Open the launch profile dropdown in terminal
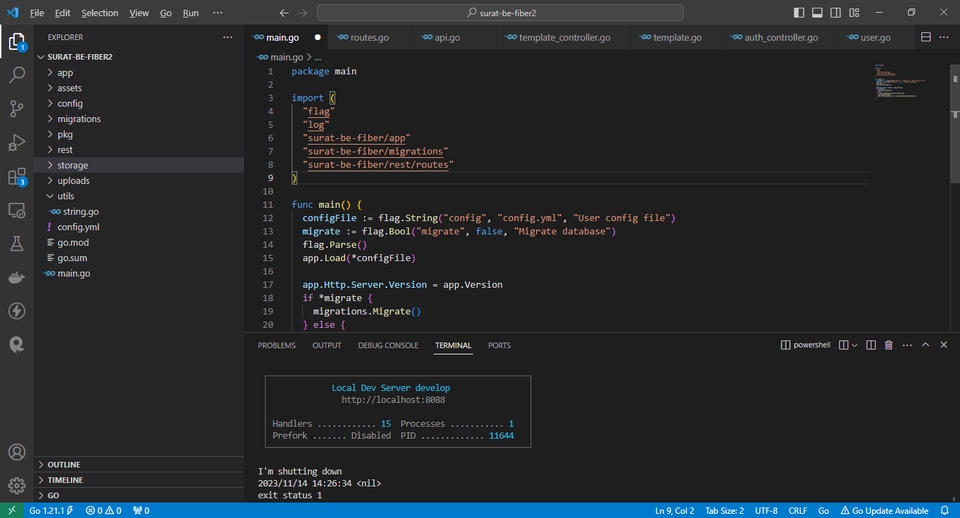The height and width of the screenshot is (518, 960). pyautogui.click(x=855, y=345)
